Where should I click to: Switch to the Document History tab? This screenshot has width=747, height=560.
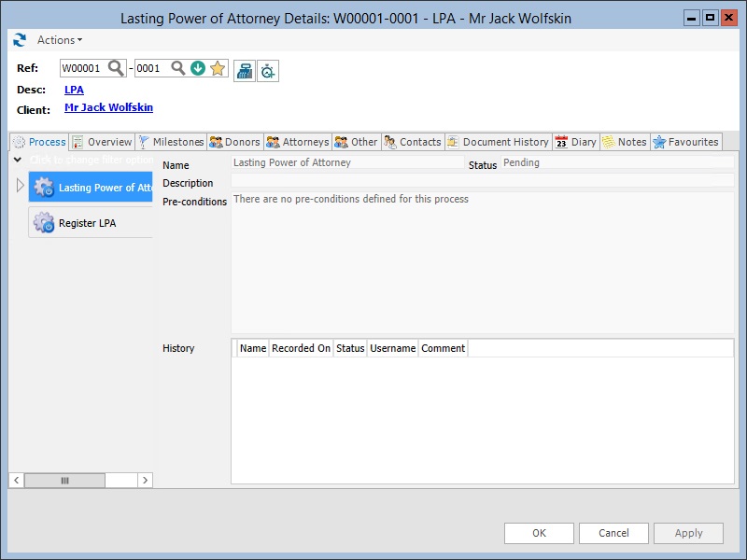click(498, 142)
